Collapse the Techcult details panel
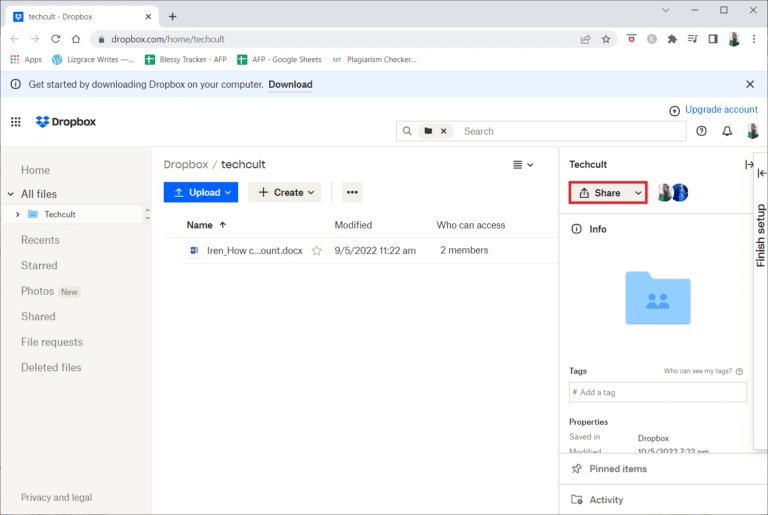Screen dimensions: 768x515 [x=748, y=165]
